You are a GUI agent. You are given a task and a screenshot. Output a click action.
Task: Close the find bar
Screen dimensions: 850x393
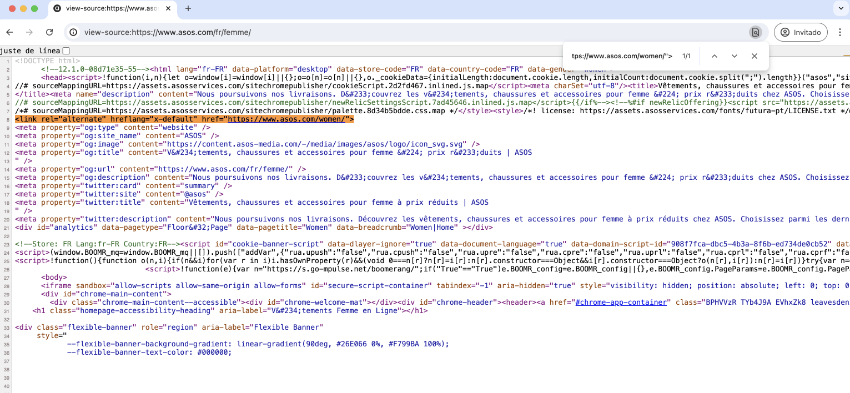point(754,56)
